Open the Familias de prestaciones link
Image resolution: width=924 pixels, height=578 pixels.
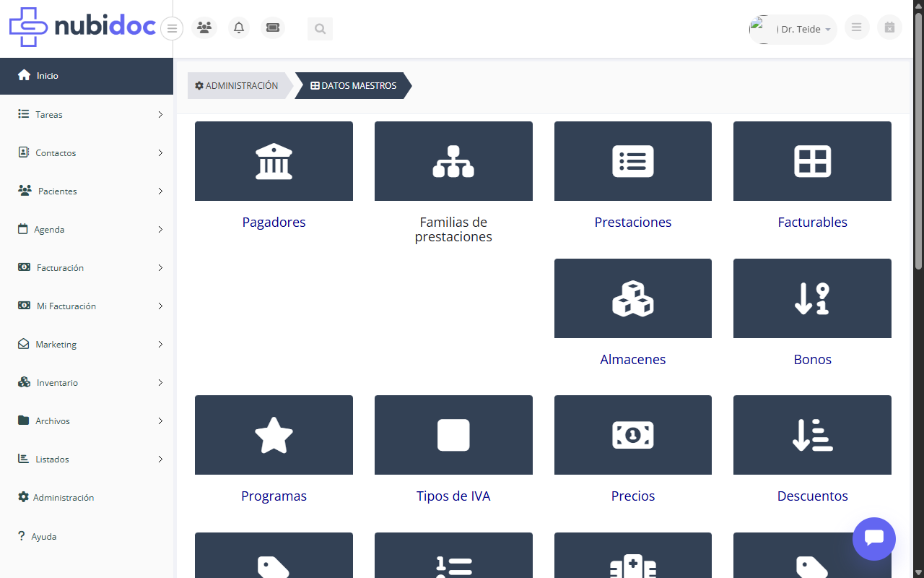453,230
